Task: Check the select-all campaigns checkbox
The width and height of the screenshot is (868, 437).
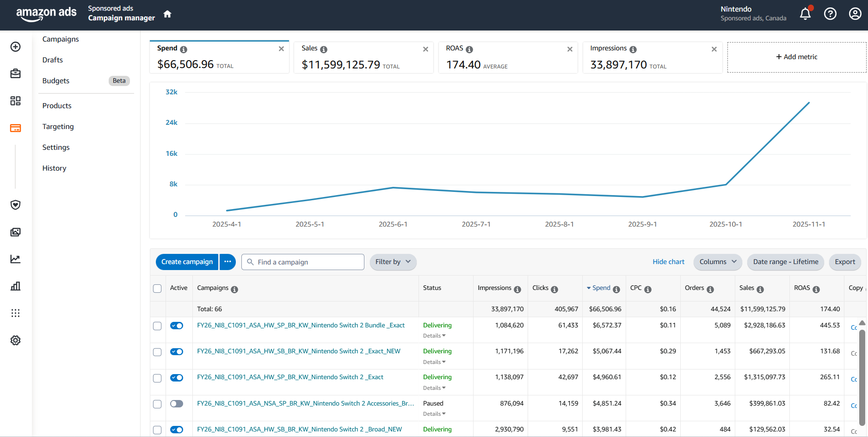Action: [157, 289]
